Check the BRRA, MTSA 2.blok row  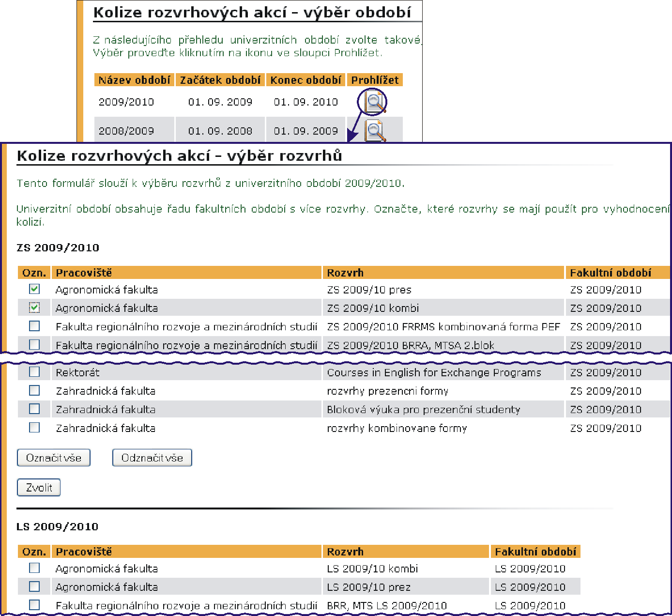pyautogui.click(x=34, y=344)
